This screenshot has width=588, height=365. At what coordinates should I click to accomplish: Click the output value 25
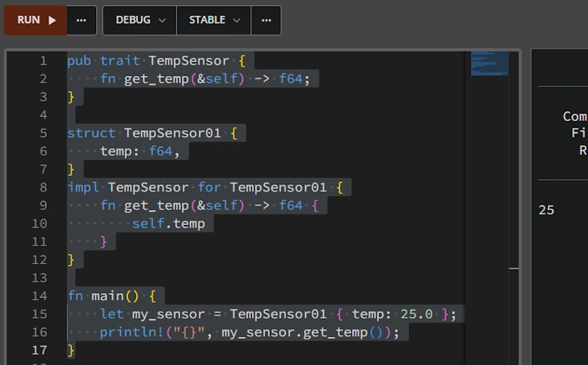point(546,210)
